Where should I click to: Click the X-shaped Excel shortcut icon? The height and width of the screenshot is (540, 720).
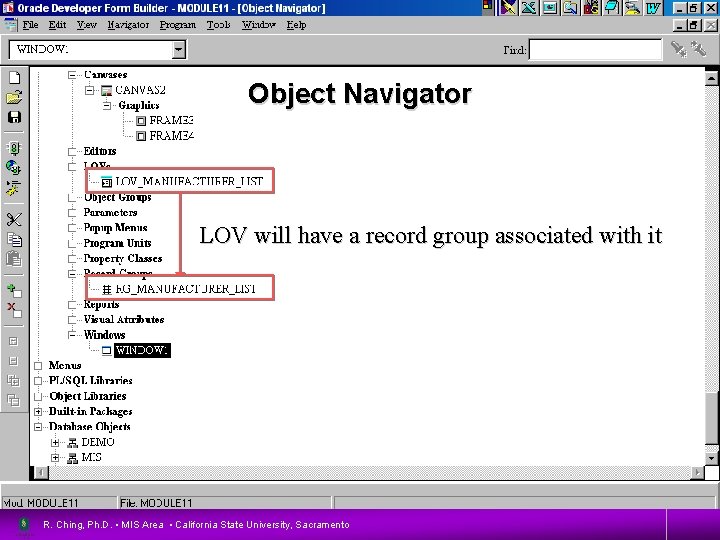pyautogui.click(x=529, y=7)
